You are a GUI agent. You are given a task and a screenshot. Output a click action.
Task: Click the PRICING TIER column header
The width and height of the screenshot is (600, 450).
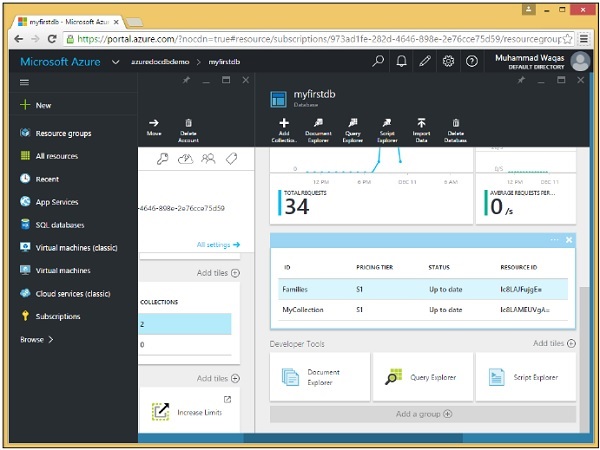[374, 267]
